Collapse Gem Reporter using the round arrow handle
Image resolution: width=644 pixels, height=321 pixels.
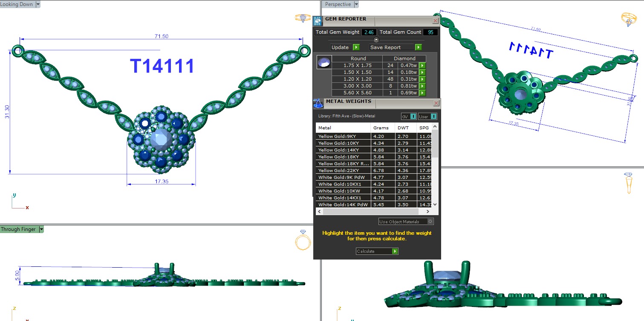[x=376, y=40]
